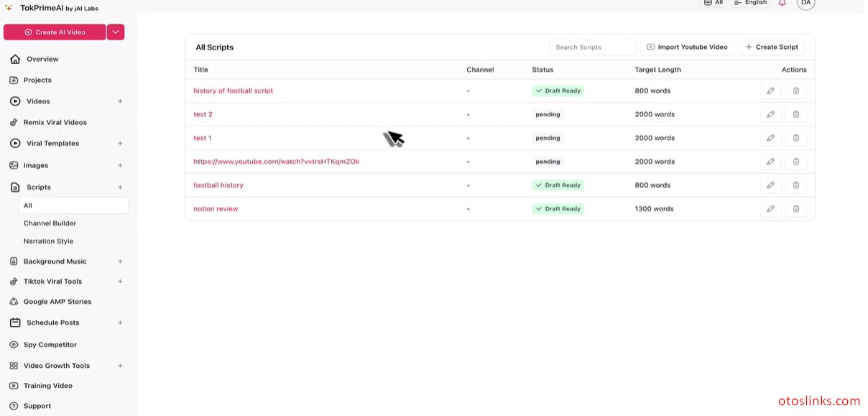Click the Create Script button
The image size is (868, 416).
click(771, 47)
